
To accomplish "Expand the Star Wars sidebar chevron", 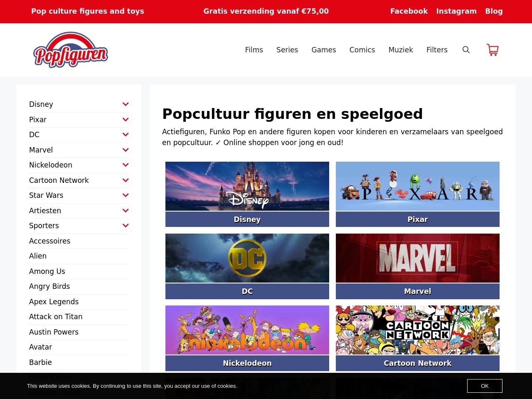I will coord(126,195).
